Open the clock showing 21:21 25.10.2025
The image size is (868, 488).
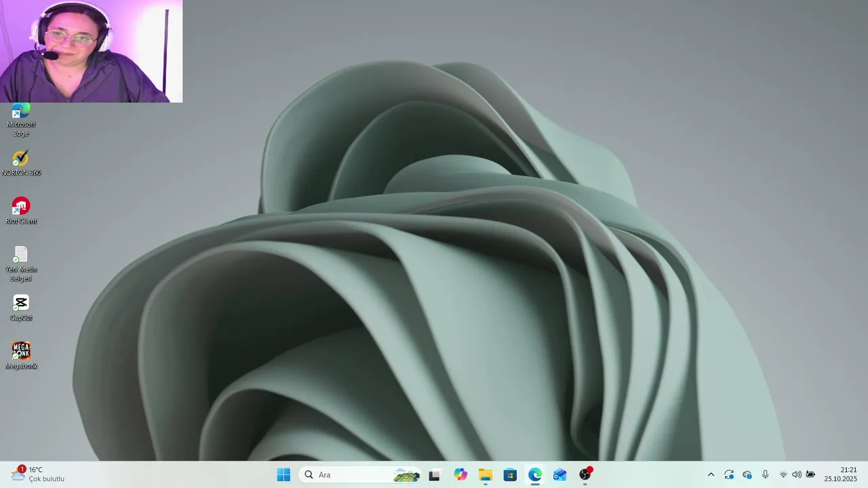coord(841,474)
